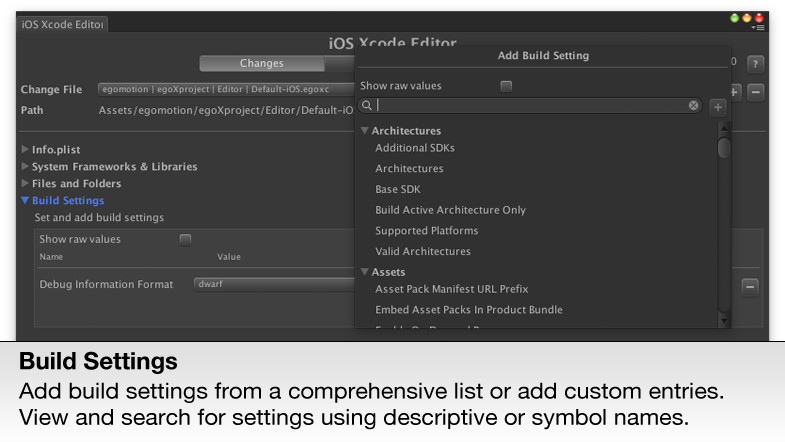Screen dimensions: 785x442
Task: Click the Value column header
Action: pyautogui.click(x=229, y=257)
